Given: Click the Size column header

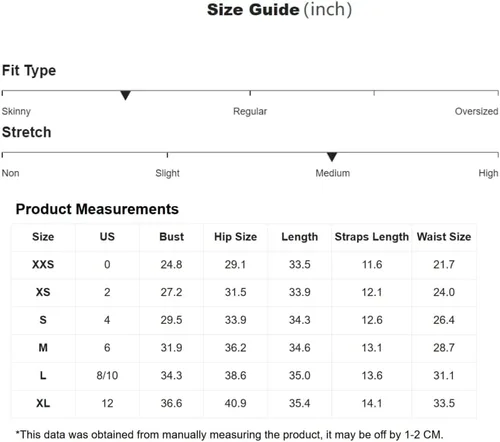Looking at the screenshot, I should 43,237.
